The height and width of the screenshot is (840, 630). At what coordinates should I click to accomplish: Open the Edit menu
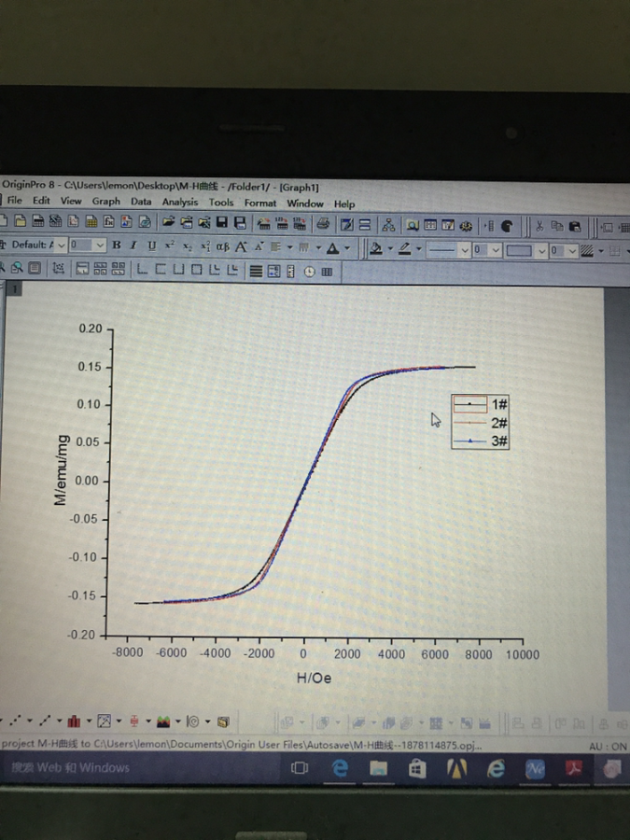coord(41,201)
